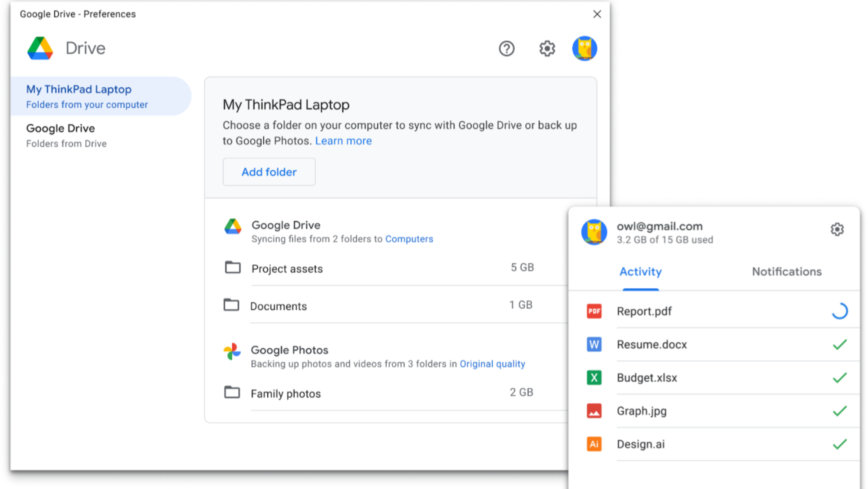Viewport: 868px width, 489px height.
Task: Open the Computers link
Action: click(x=409, y=239)
